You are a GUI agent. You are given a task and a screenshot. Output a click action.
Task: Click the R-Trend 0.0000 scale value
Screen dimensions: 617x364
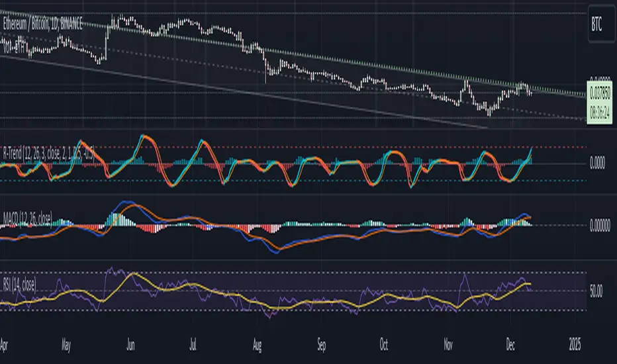600,164
